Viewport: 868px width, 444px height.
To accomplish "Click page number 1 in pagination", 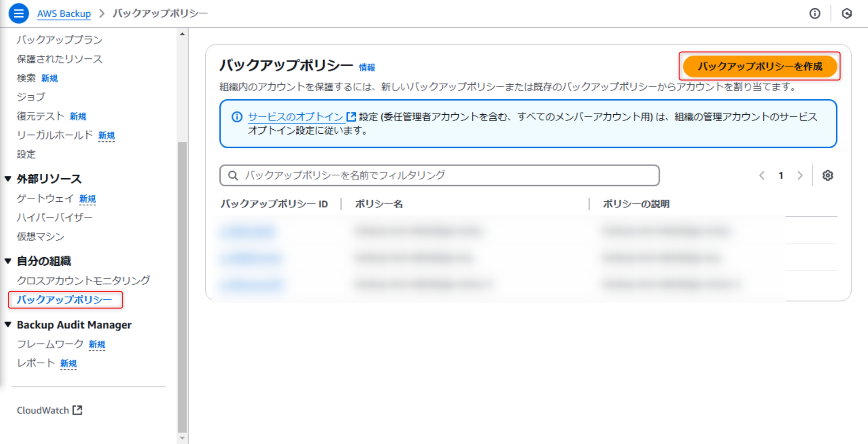I will click(781, 176).
